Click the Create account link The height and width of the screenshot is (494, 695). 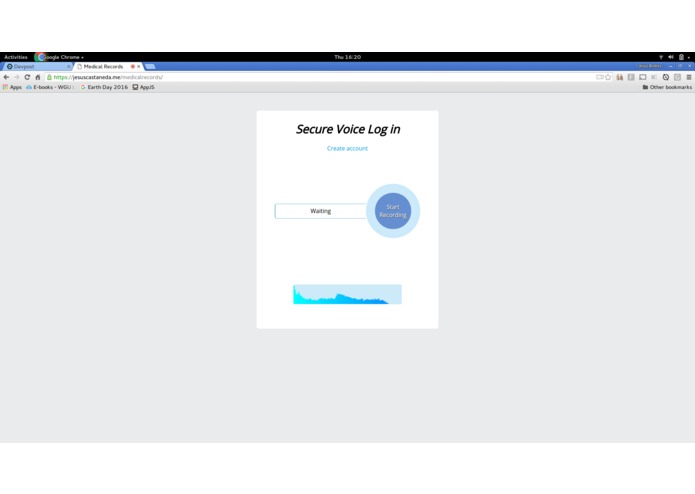(347, 148)
